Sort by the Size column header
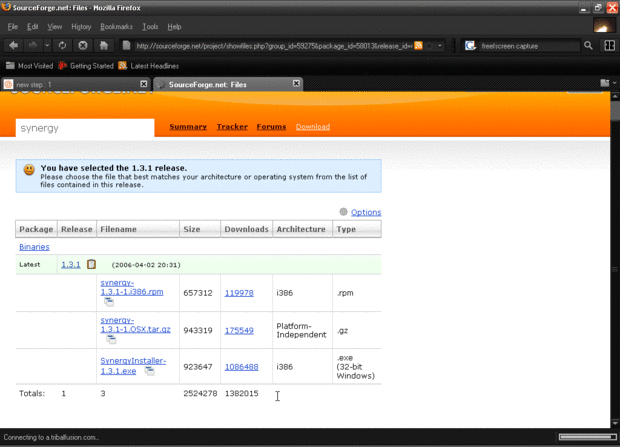 [x=200, y=229]
